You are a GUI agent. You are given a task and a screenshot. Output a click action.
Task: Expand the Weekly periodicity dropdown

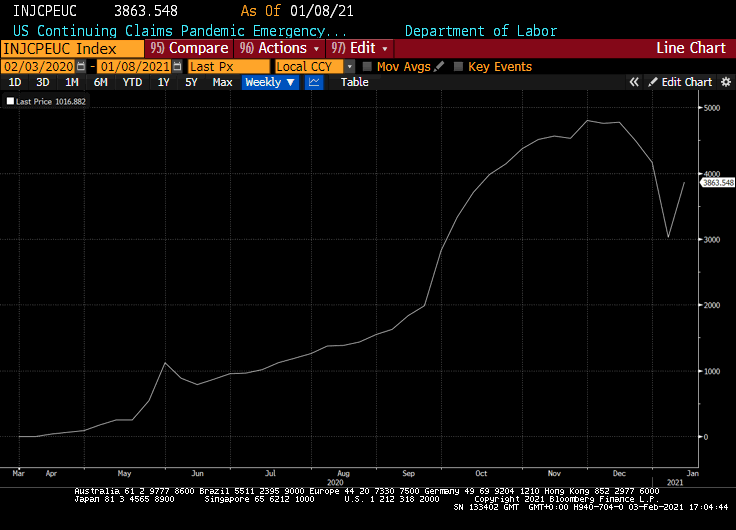point(270,82)
